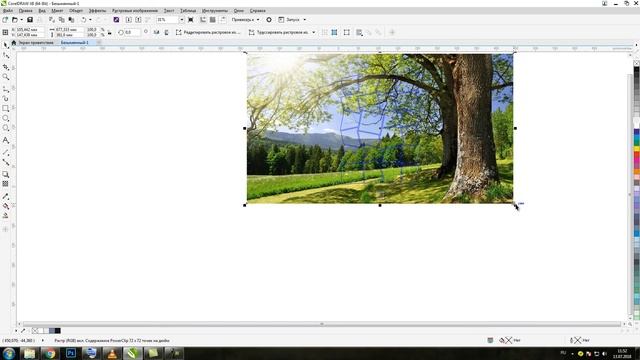Open Photoshop from Windows taskbar
640x360 pixels.
coord(71,353)
